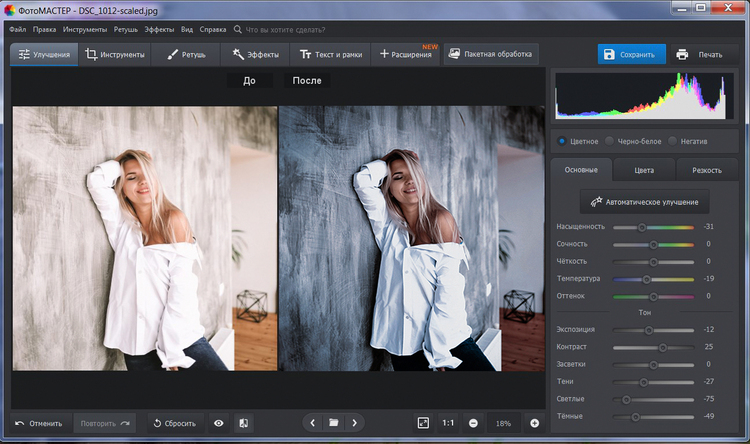Click the magnifier search icon in the menu bar
750x444 pixels.
click(238, 30)
